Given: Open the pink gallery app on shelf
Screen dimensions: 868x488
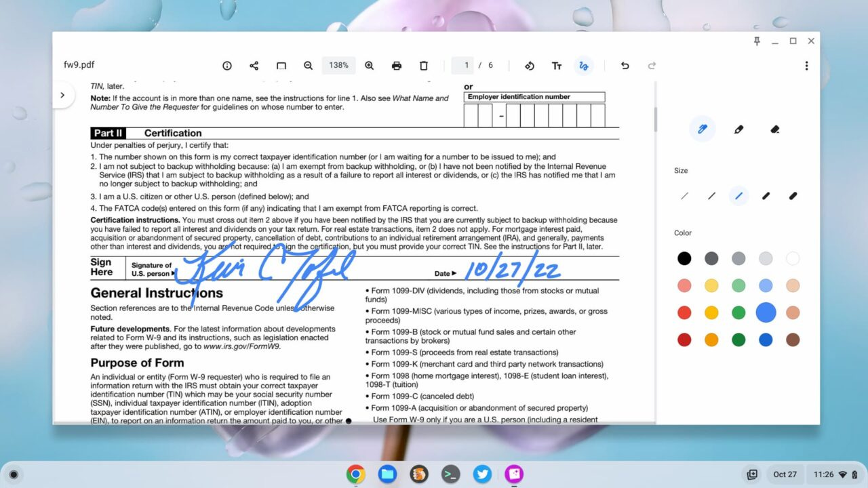Looking at the screenshot, I should (514, 474).
